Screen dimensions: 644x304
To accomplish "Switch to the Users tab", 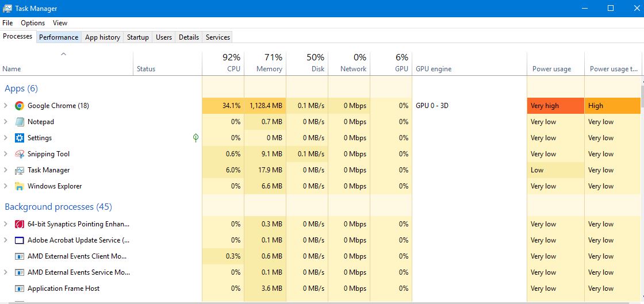I will (x=164, y=37).
